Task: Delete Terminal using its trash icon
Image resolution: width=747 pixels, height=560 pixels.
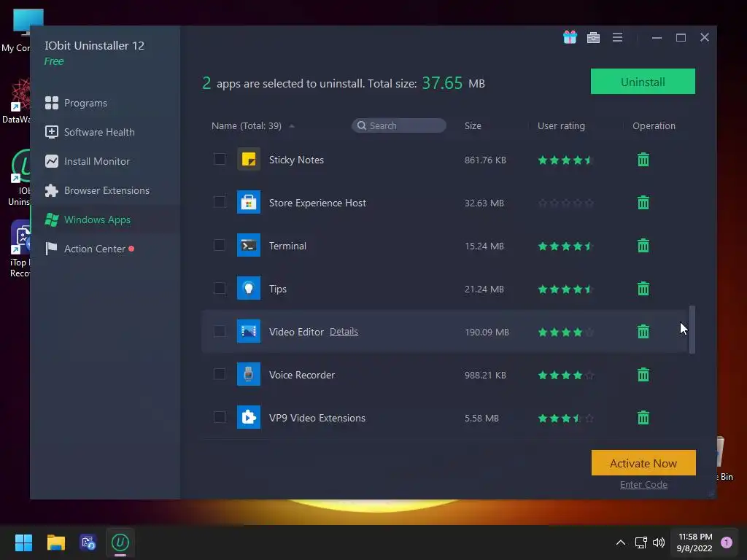Action: tap(643, 246)
